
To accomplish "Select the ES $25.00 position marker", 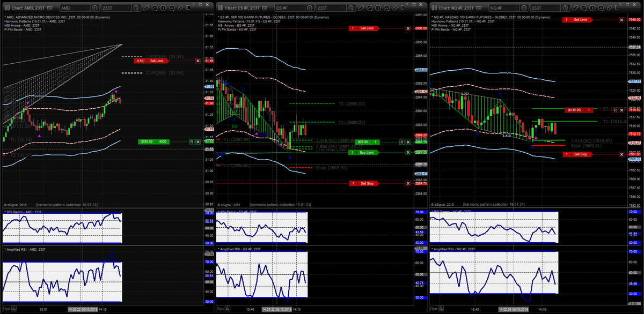I will [x=367, y=142].
